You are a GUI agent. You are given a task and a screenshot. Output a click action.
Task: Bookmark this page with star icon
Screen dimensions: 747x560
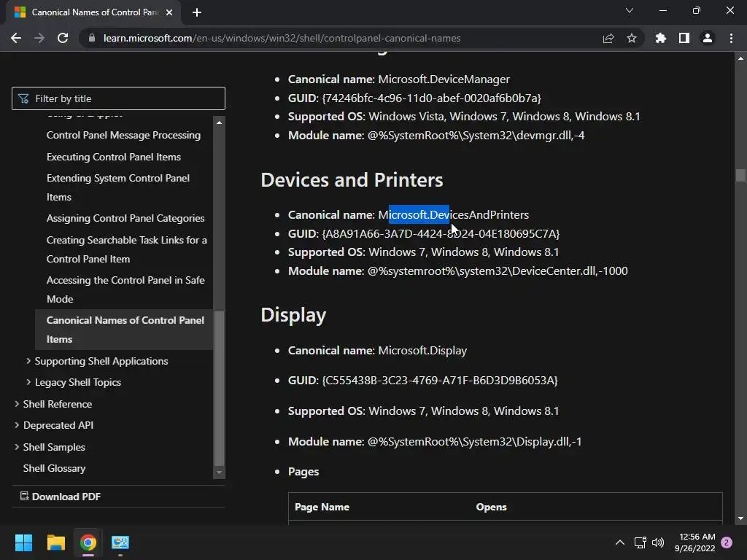click(632, 38)
